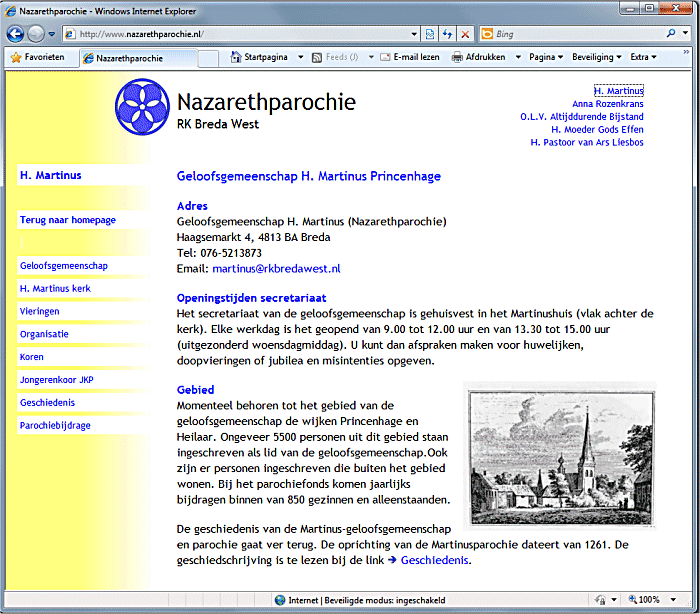The height and width of the screenshot is (614, 700).
Task: Click Terug naar homepage in sidebar
Action: [x=68, y=220]
